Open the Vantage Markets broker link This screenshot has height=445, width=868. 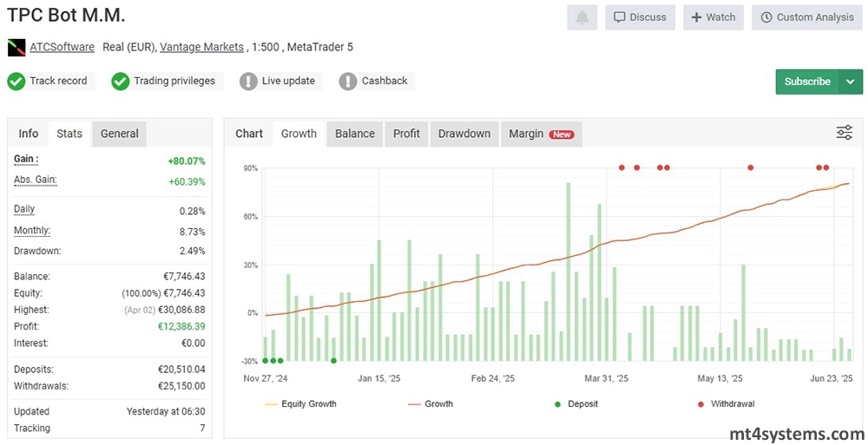[201, 47]
